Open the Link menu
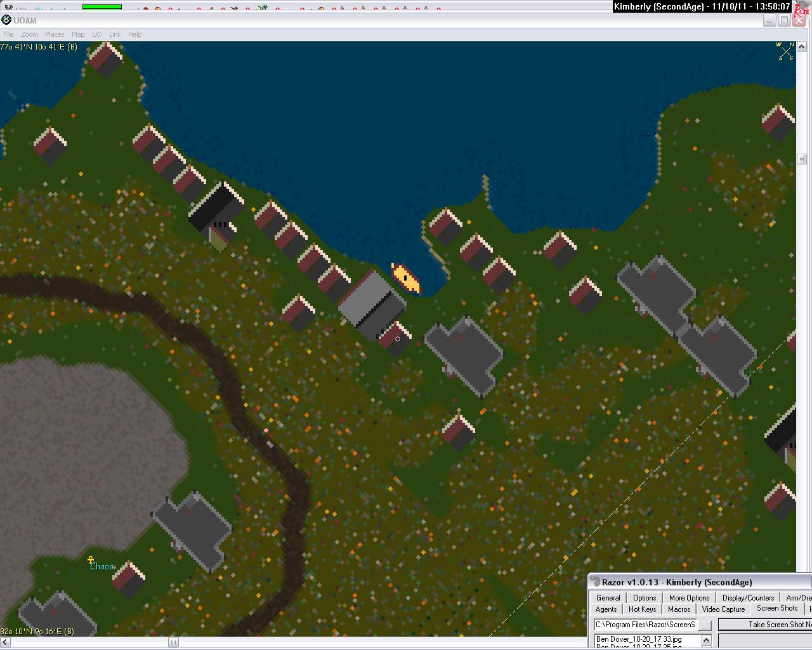The width and height of the screenshot is (812, 650). click(x=115, y=34)
